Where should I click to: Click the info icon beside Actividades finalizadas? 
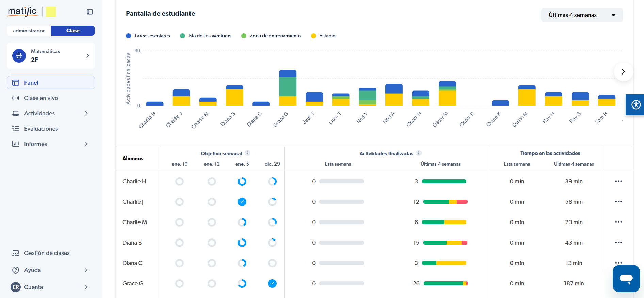click(419, 153)
